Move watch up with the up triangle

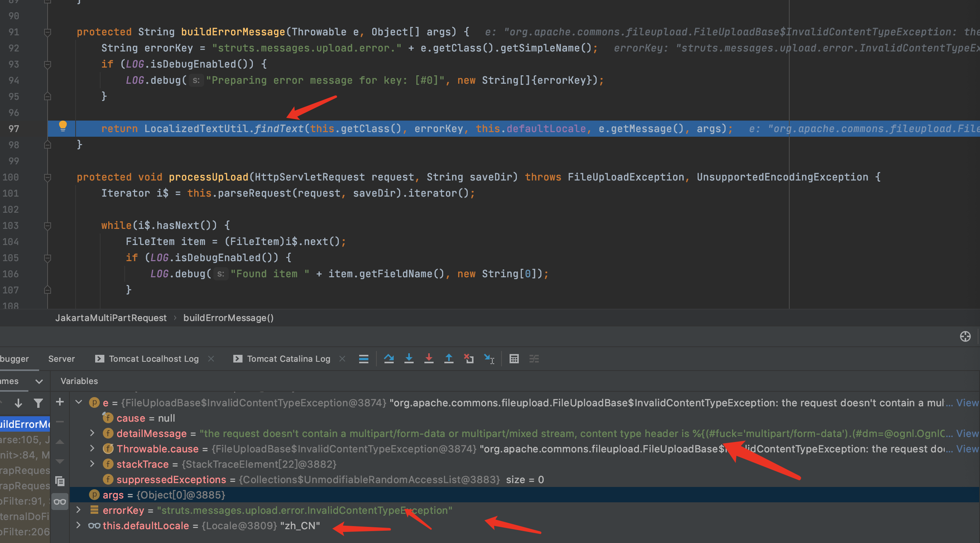tap(60, 442)
